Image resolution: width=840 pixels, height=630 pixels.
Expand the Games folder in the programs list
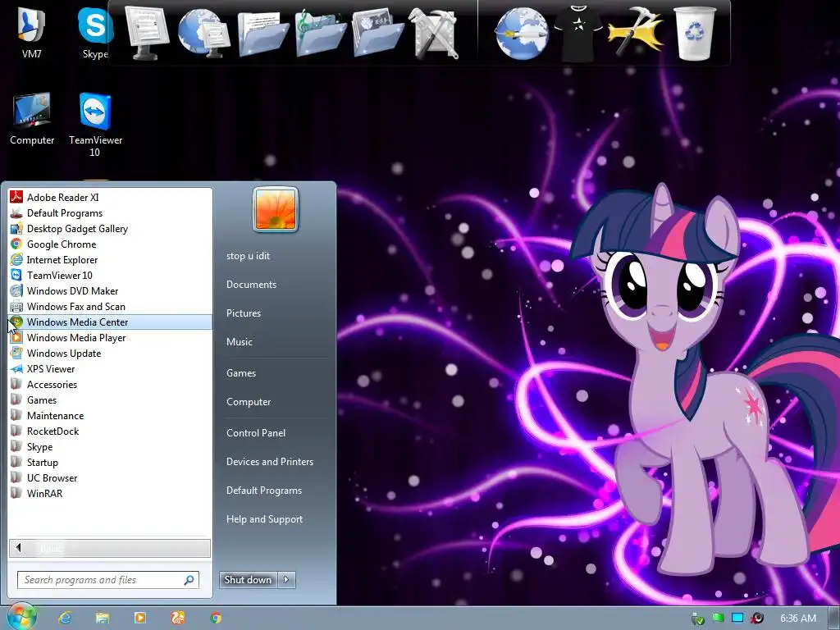tap(110, 399)
